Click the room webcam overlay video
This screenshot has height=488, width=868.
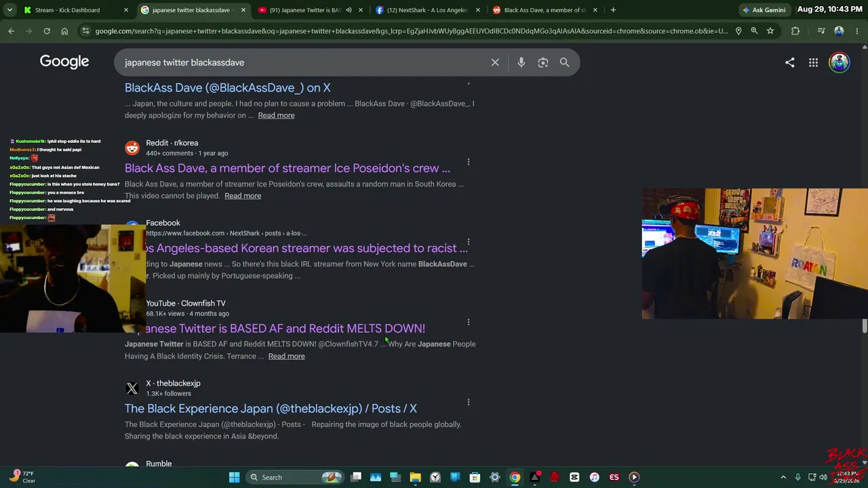[755, 253]
